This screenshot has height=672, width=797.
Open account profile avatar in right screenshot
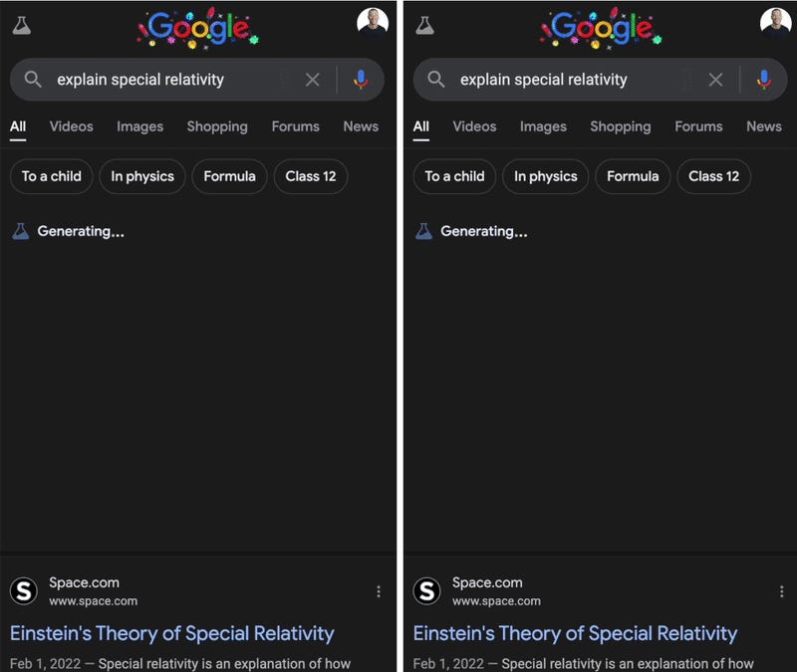point(776,23)
